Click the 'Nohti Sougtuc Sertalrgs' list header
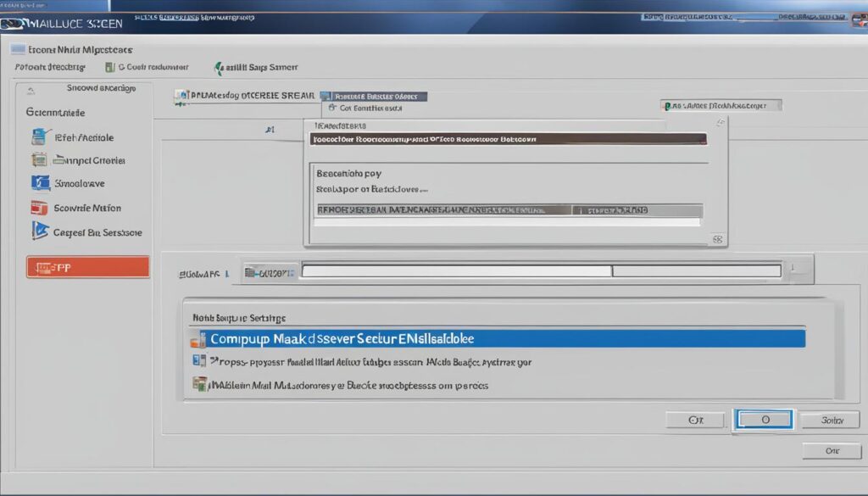The width and height of the screenshot is (868, 496). point(239,318)
